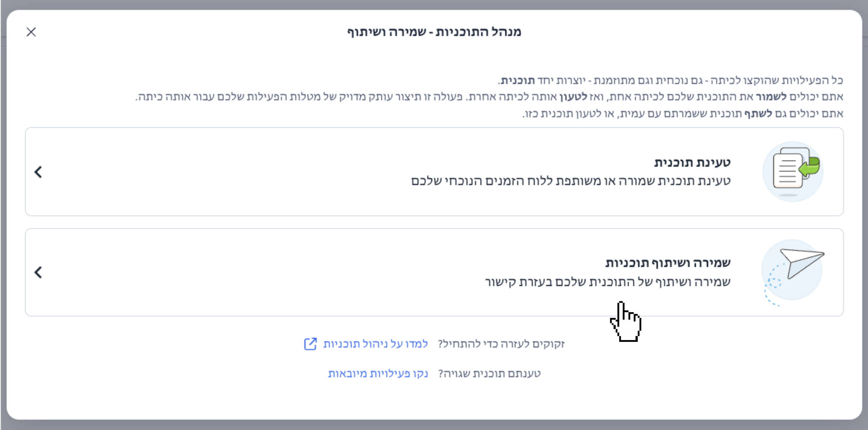The width and height of the screenshot is (868, 430).
Task: Expand the שמירה ושיתוף תוכניות chevron
Action: click(38, 272)
